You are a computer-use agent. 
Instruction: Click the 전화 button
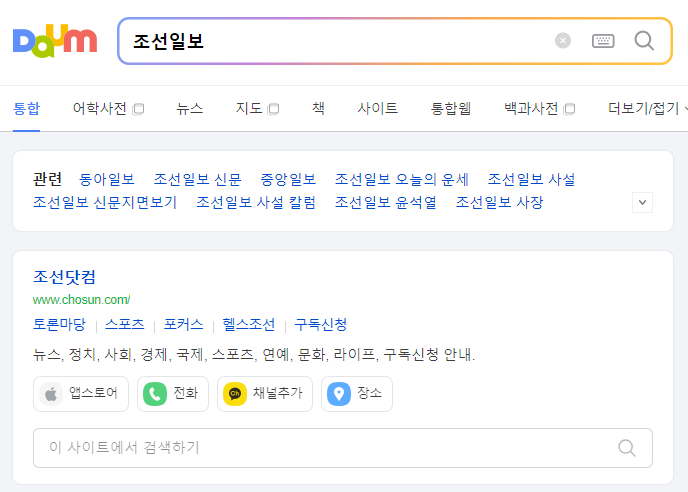173,394
